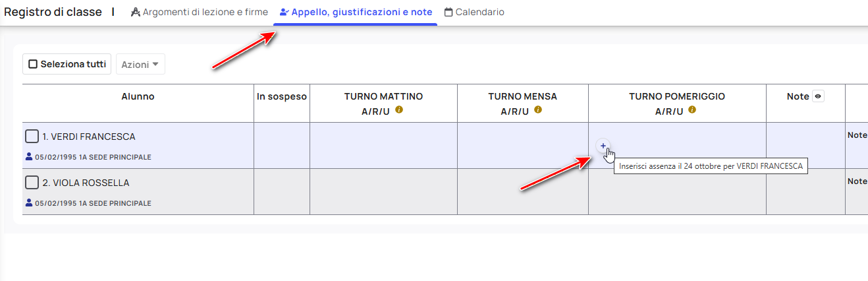The height and width of the screenshot is (281, 868).
Task: Click student name VIOLA ROSSELLA
Action: tap(86, 183)
